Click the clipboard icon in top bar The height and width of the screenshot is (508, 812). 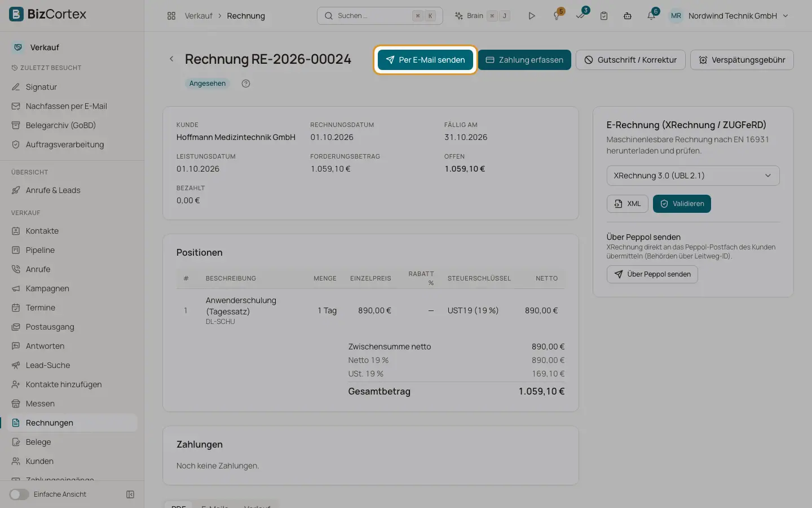point(604,16)
